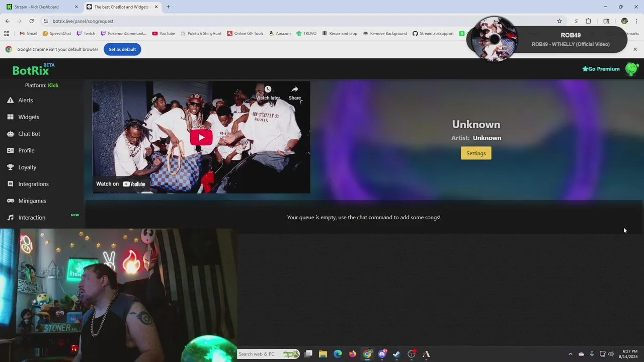Dismiss the default browser info bar
644x362 pixels.
[635, 49]
